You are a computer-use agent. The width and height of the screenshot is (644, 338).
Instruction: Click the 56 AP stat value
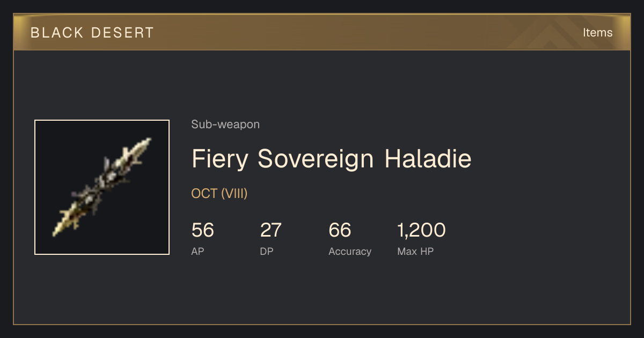[202, 230]
